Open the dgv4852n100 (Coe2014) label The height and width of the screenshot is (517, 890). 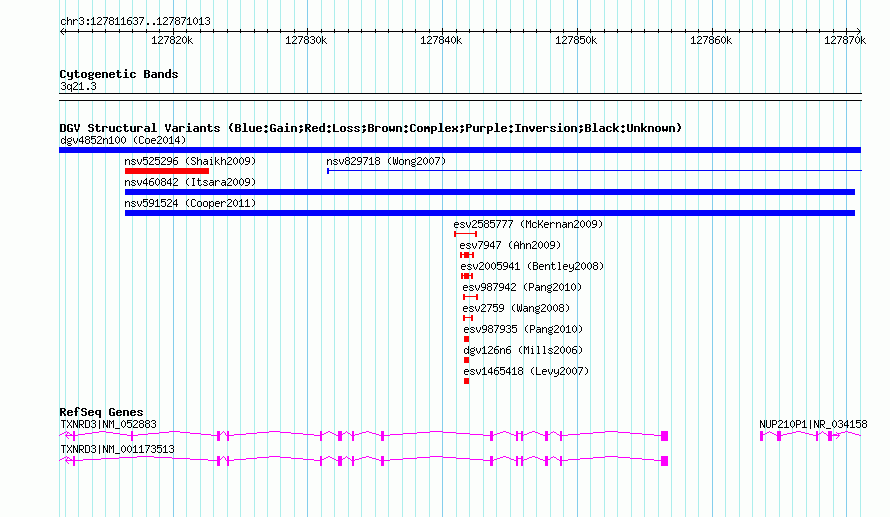tap(123, 140)
